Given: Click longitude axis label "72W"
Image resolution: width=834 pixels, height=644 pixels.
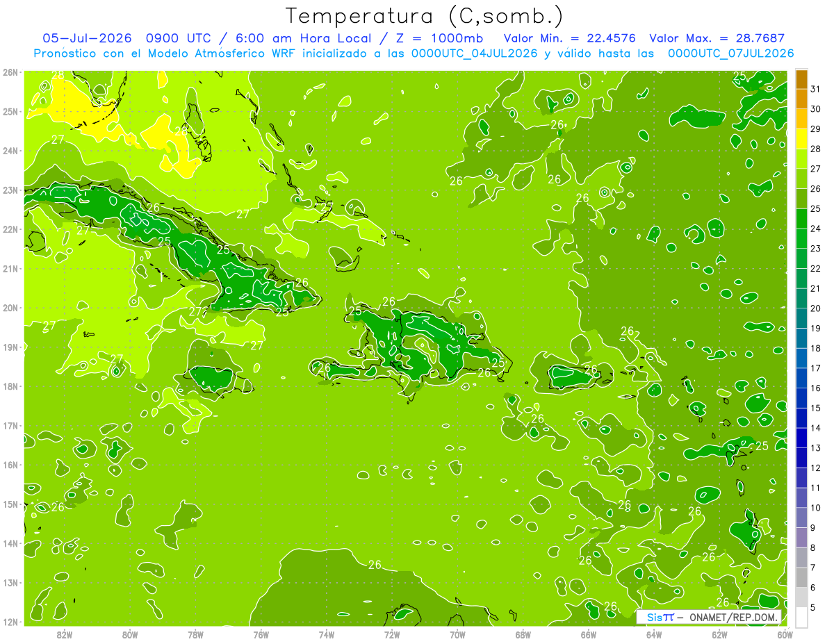Looking at the screenshot, I should (x=392, y=634).
